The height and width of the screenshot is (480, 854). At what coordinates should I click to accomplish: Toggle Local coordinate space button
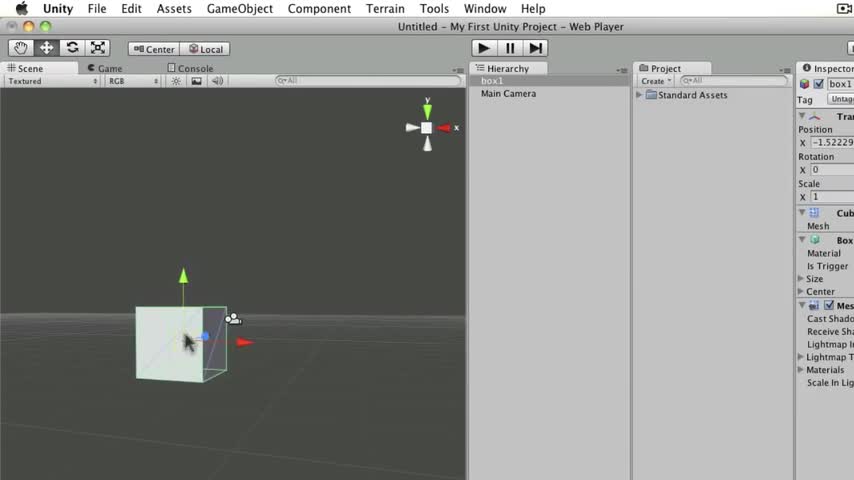(x=205, y=49)
